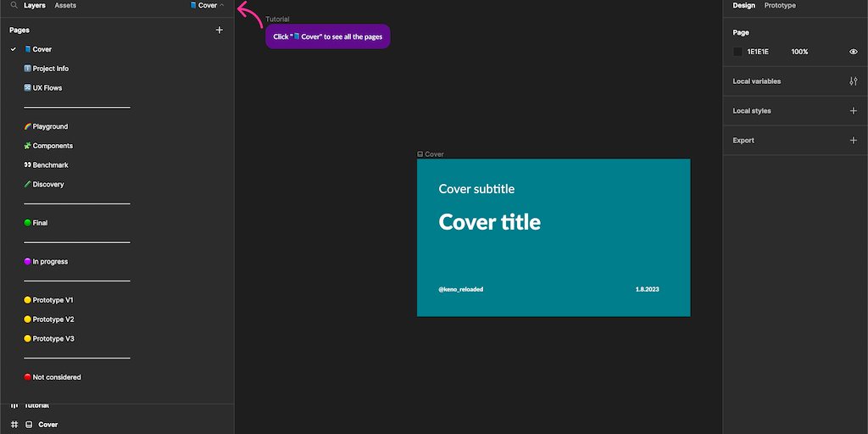Add an Export setting with plus icon
This screenshot has width=868, height=434.
click(x=853, y=141)
